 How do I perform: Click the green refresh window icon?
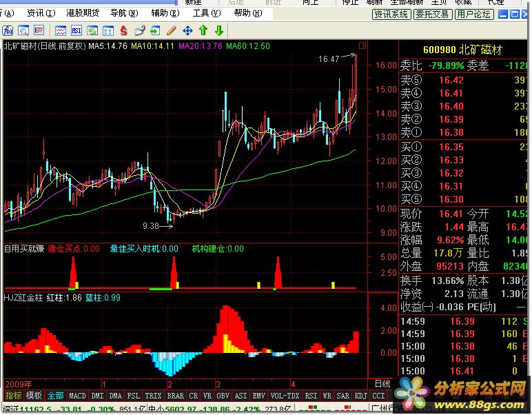[x=92, y=31]
